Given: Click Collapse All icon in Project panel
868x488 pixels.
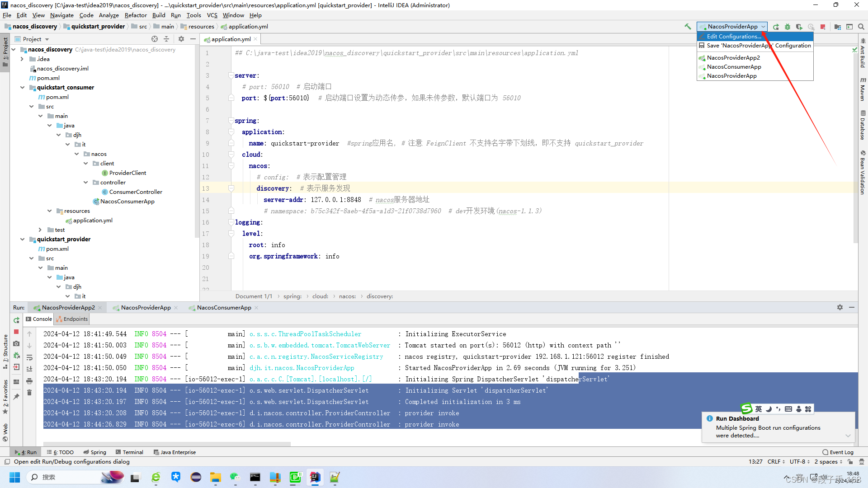Looking at the screenshot, I should point(166,39).
